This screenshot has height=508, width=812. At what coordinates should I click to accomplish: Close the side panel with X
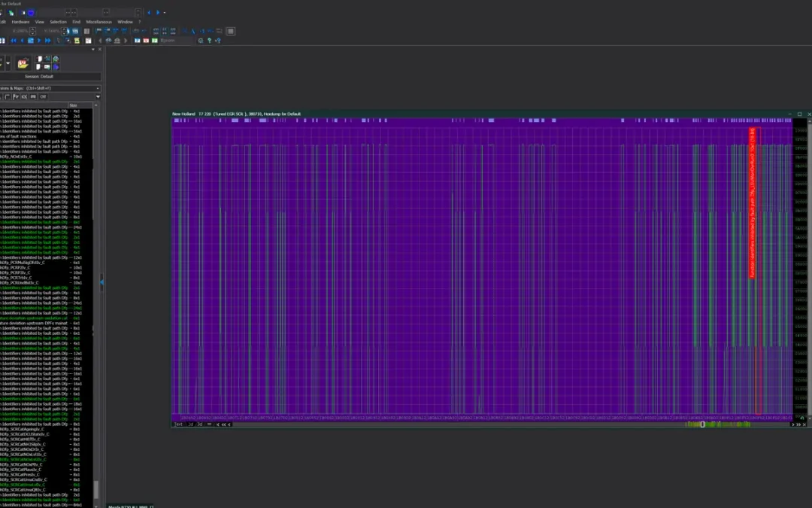[x=99, y=49]
